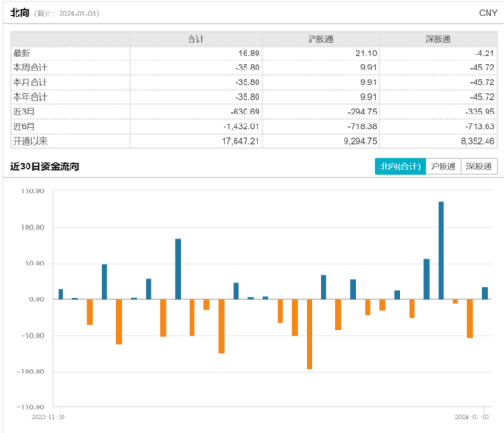Click the -294.75 cell value
The image size is (504, 433).
tap(362, 112)
